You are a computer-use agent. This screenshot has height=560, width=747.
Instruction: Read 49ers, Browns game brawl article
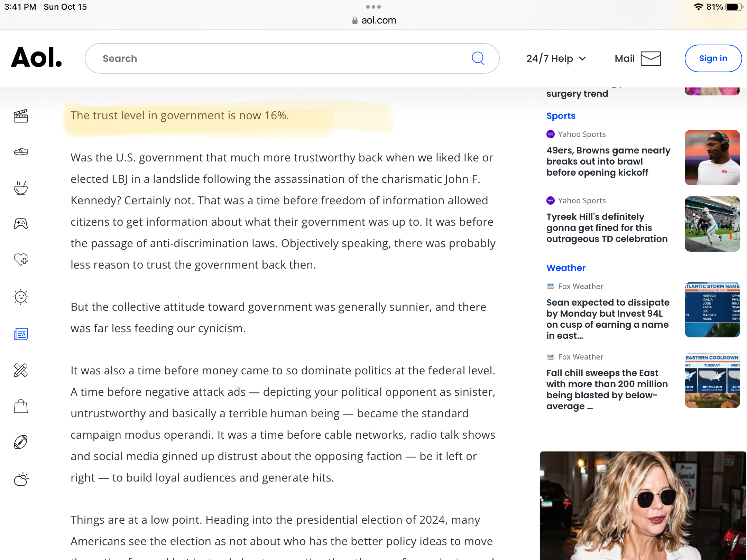609,161
